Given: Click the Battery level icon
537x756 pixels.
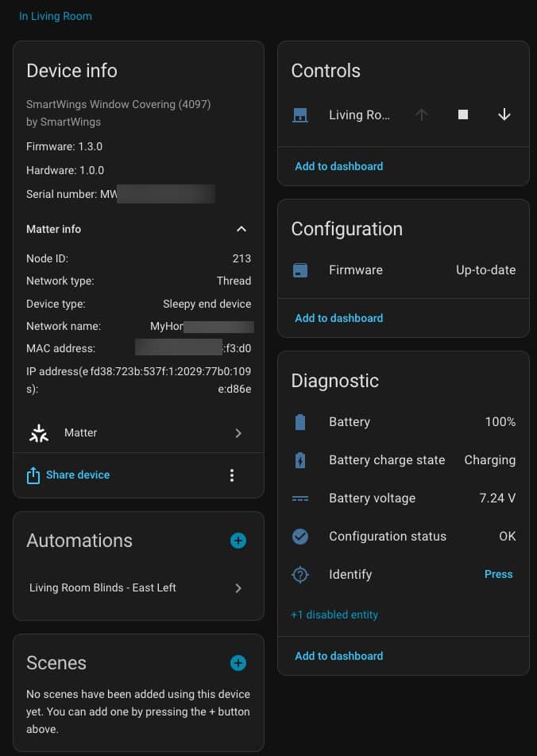Looking at the screenshot, I should [300, 422].
